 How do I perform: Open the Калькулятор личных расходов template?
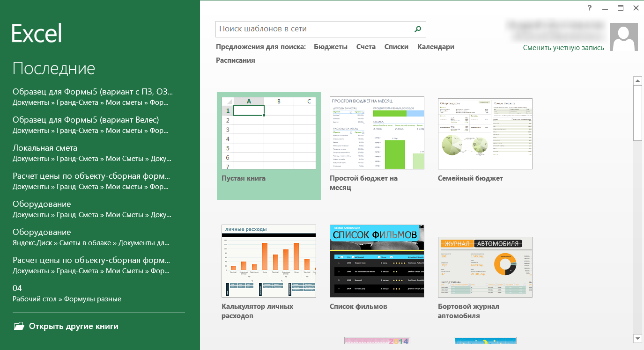point(268,261)
